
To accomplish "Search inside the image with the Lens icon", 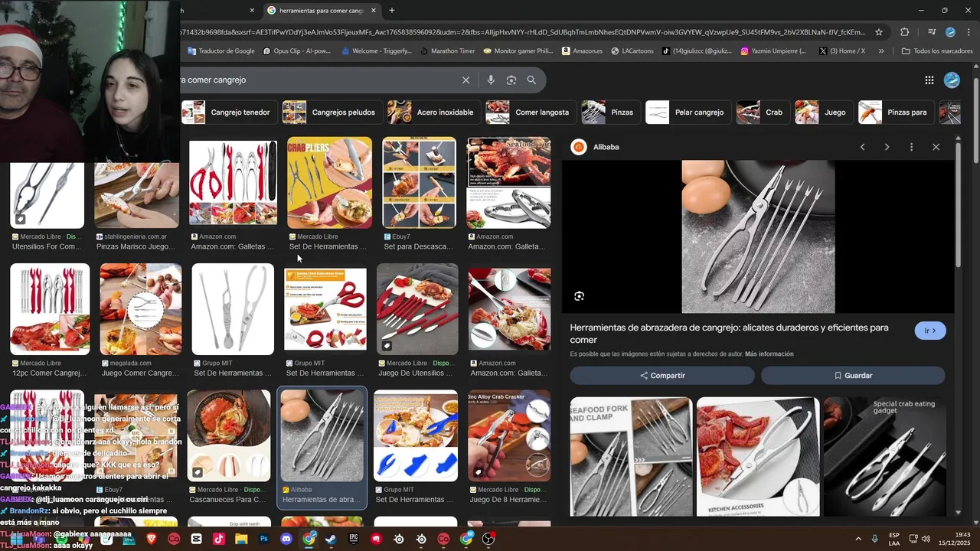I will 580,296.
